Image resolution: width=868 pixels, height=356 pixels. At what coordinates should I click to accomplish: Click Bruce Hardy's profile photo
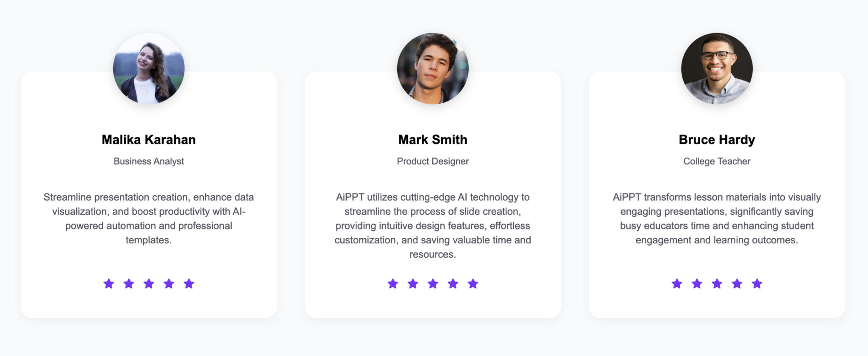(717, 69)
